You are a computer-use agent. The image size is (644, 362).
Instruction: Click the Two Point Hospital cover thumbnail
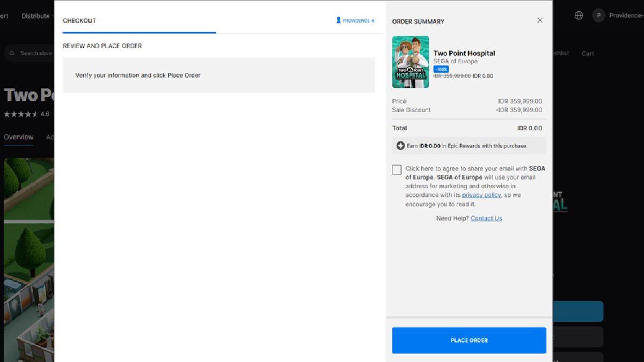[411, 62]
